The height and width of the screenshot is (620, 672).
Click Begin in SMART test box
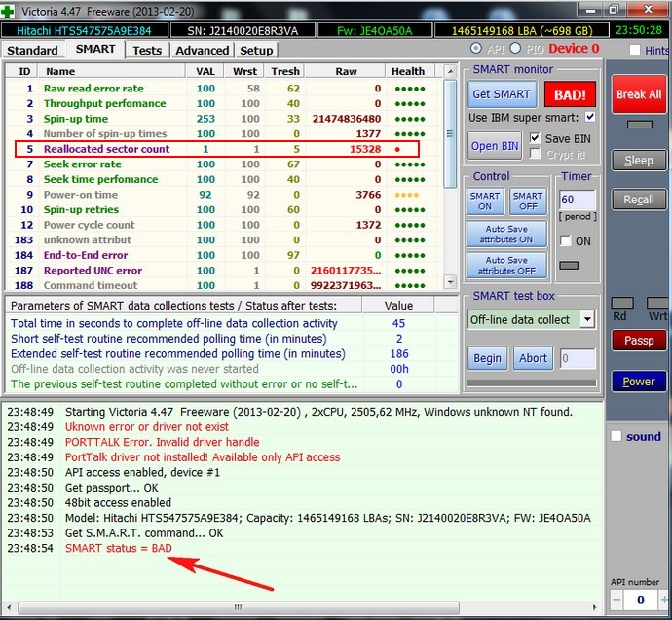point(487,358)
